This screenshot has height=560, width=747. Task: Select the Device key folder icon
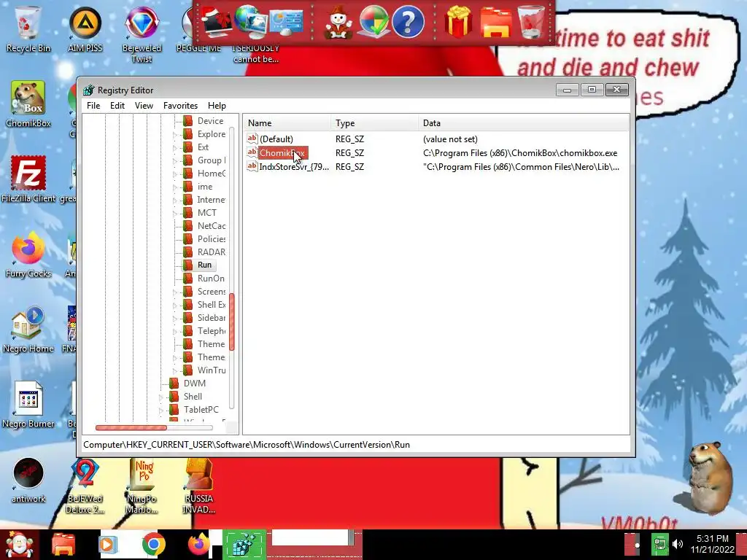tap(188, 121)
